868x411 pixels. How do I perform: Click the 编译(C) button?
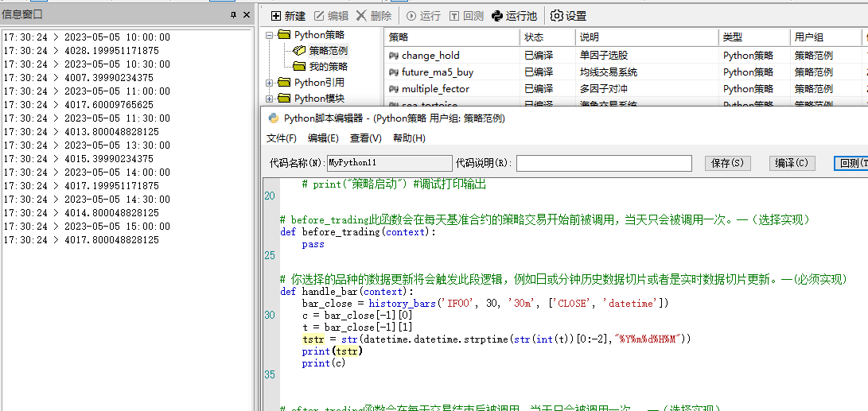792,163
